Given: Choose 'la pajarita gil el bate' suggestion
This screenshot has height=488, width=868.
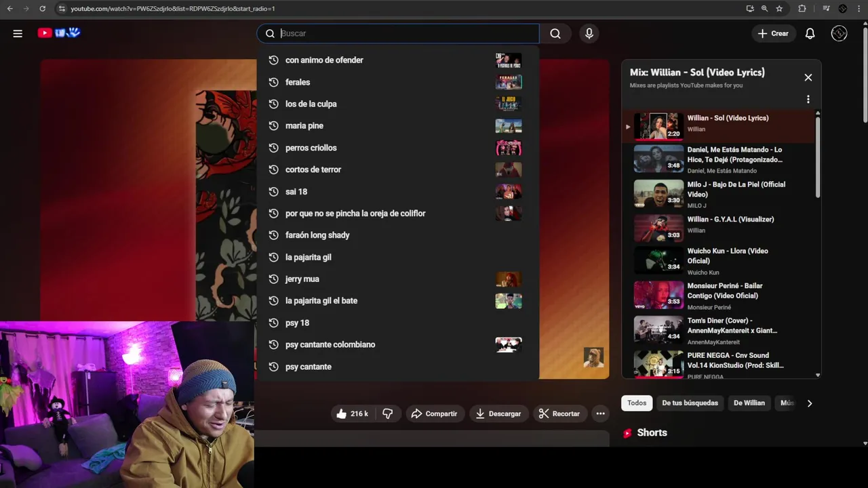Looking at the screenshot, I should [398, 301].
